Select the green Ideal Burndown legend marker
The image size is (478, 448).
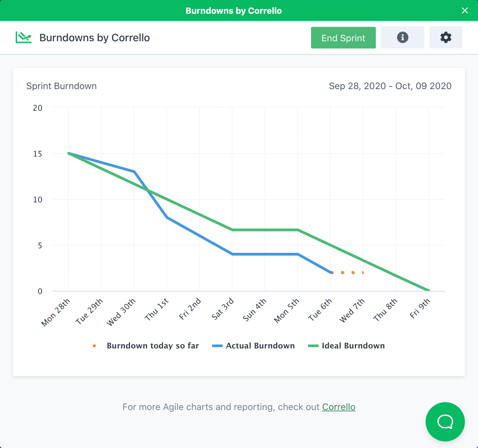point(313,345)
